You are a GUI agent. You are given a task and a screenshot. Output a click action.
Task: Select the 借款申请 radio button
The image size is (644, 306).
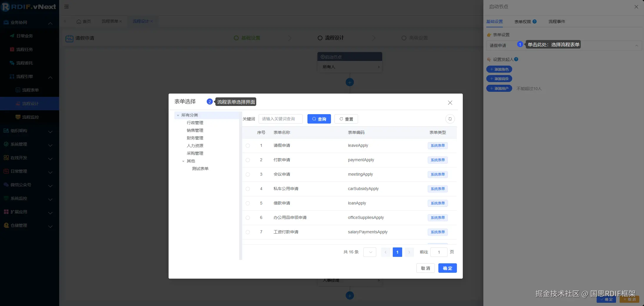point(247,203)
